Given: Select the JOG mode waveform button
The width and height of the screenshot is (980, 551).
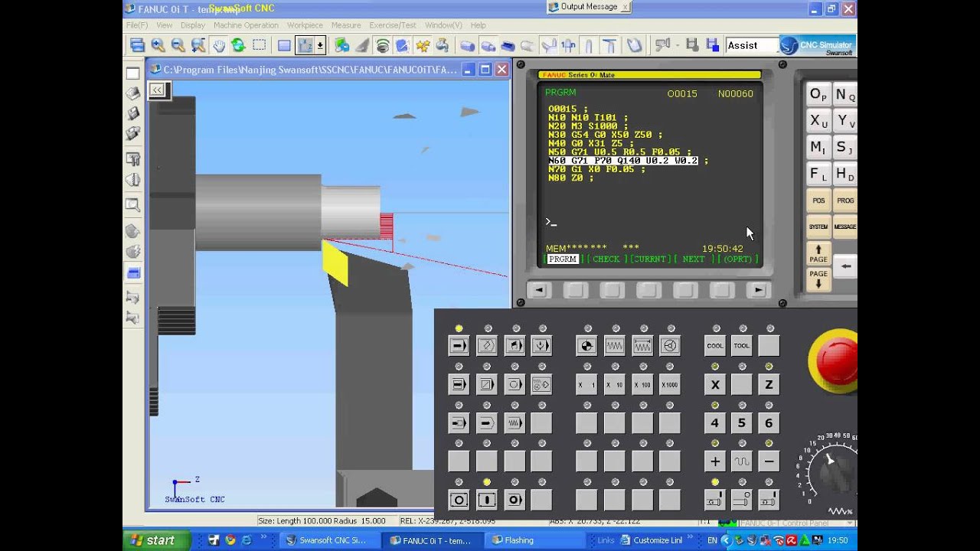Looking at the screenshot, I should [614, 346].
